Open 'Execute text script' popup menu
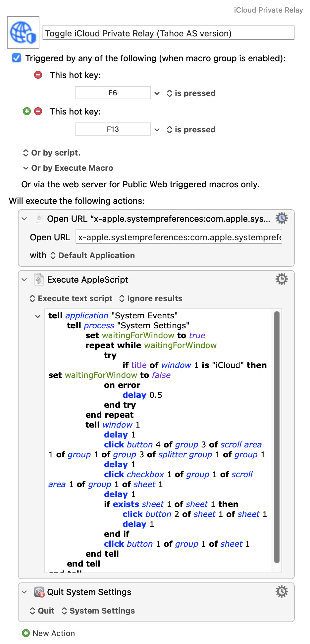 click(71, 299)
